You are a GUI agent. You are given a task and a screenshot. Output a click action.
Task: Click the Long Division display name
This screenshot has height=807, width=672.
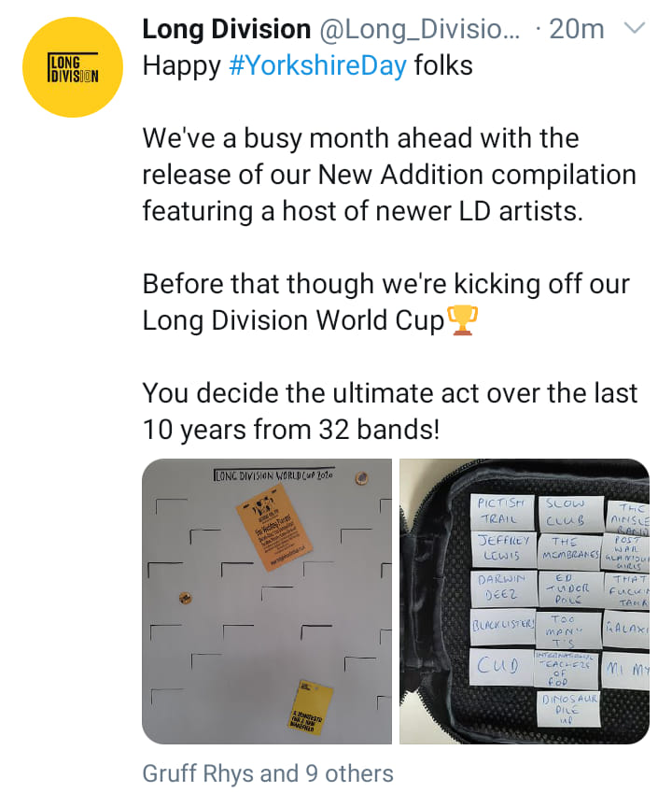tap(227, 29)
